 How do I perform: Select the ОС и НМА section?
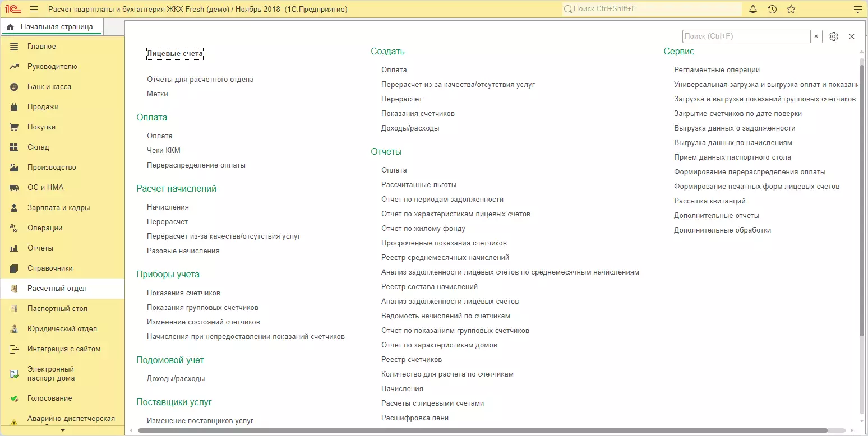62,188
